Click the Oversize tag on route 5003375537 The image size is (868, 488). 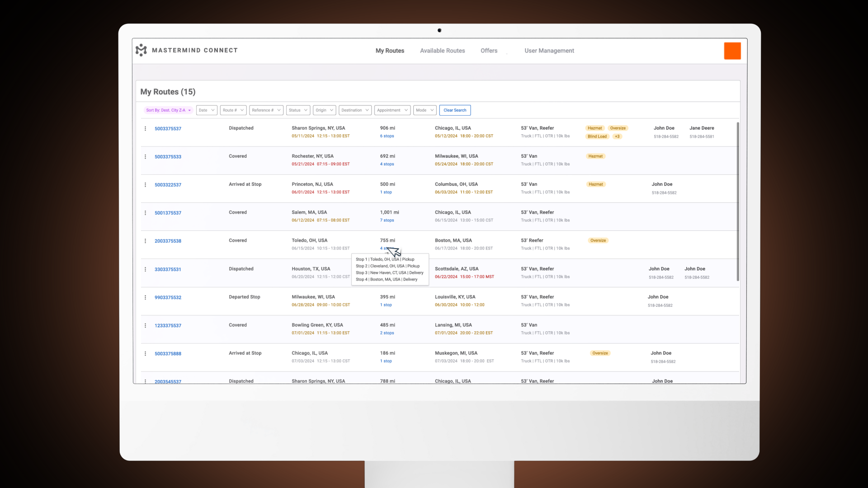pos(618,128)
